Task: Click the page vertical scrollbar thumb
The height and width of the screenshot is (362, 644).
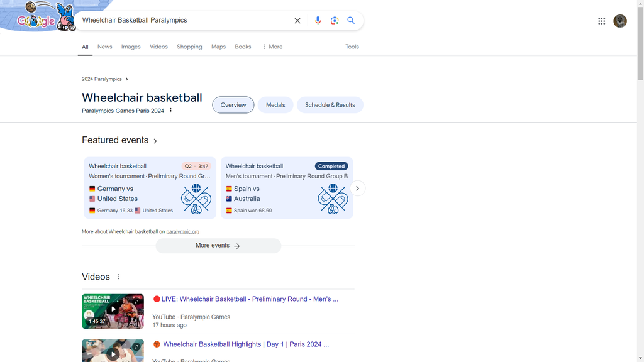Action: (640, 43)
